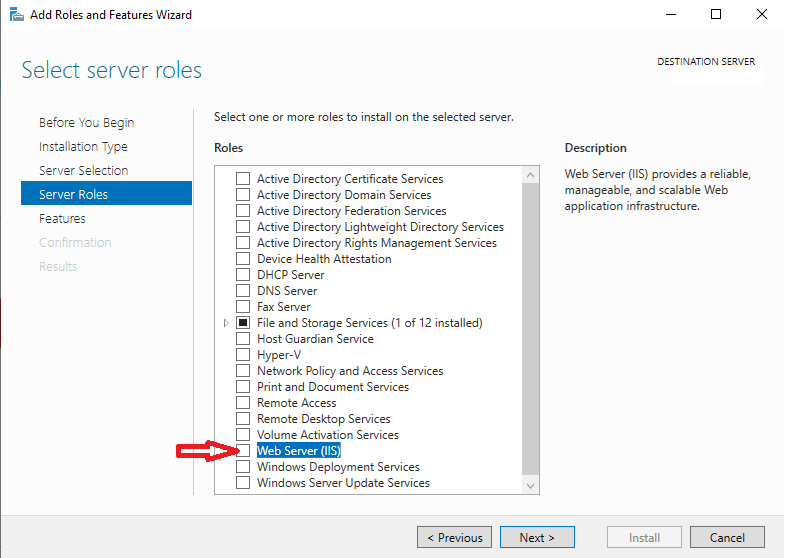This screenshot has height=558, width=786.
Task: Maximize the wizard window
Action: point(716,15)
